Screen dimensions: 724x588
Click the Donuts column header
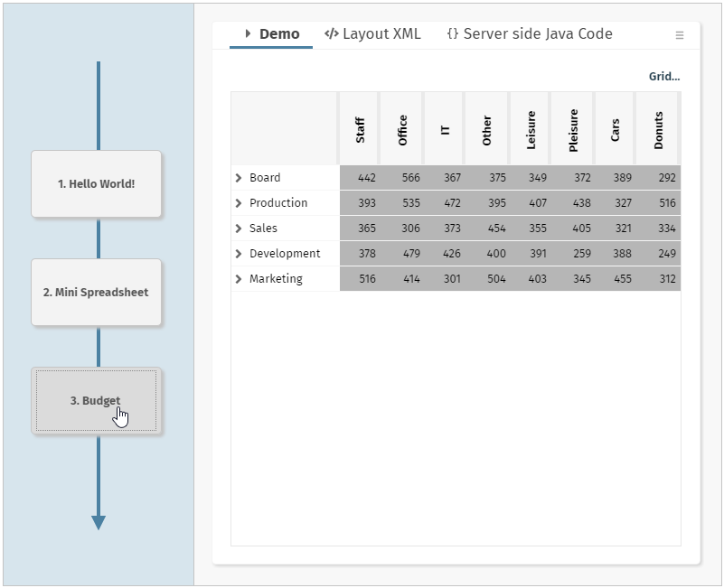click(658, 129)
